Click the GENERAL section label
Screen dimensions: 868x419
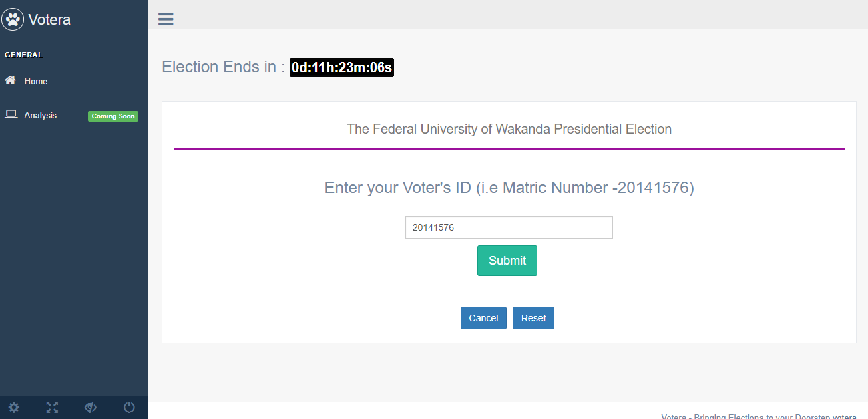pyautogui.click(x=23, y=55)
